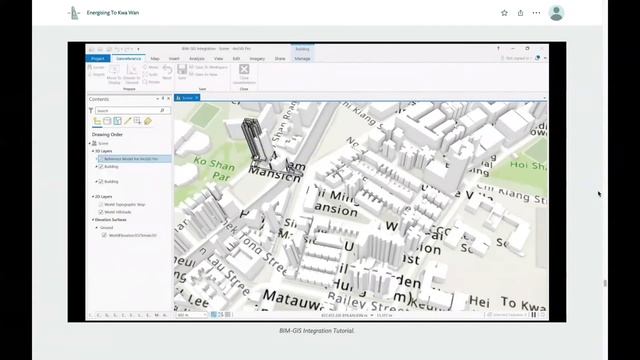Click the pause drawing button

tap(533, 315)
